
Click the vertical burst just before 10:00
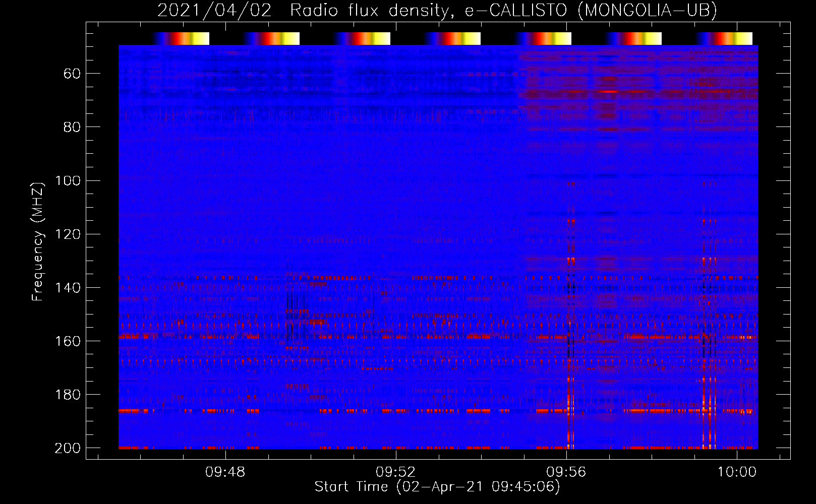pyautogui.click(x=709, y=315)
